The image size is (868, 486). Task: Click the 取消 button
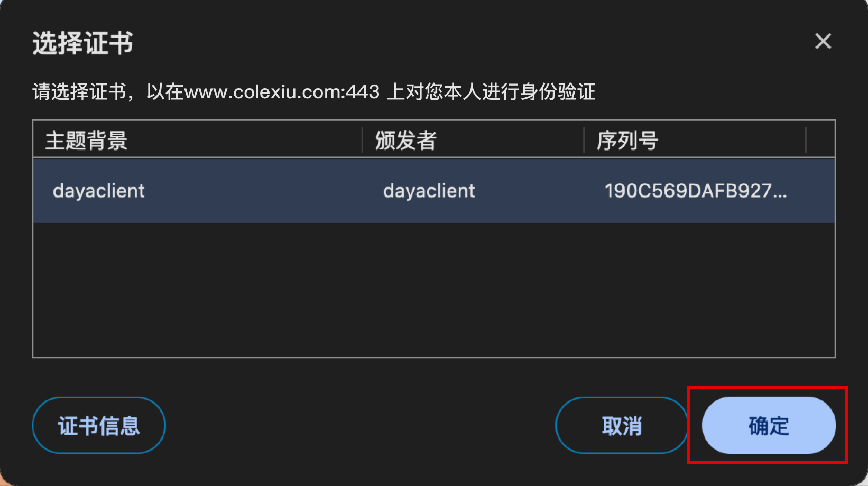[x=622, y=425]
